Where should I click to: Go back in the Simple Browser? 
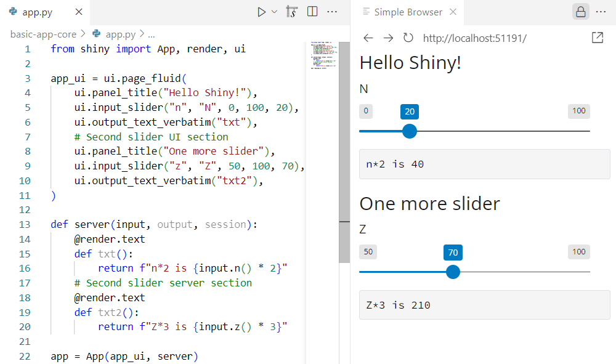click(368, 38)
